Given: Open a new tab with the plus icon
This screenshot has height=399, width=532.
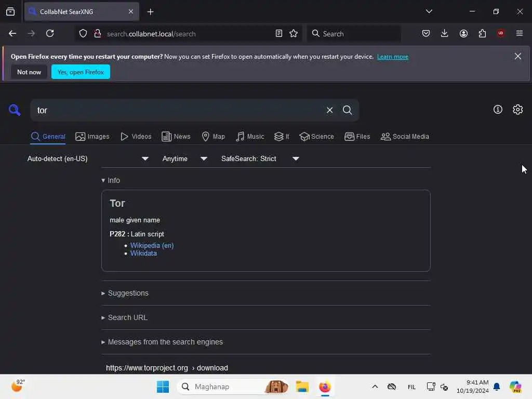Looking at the screenshot, I should point(150,12).
